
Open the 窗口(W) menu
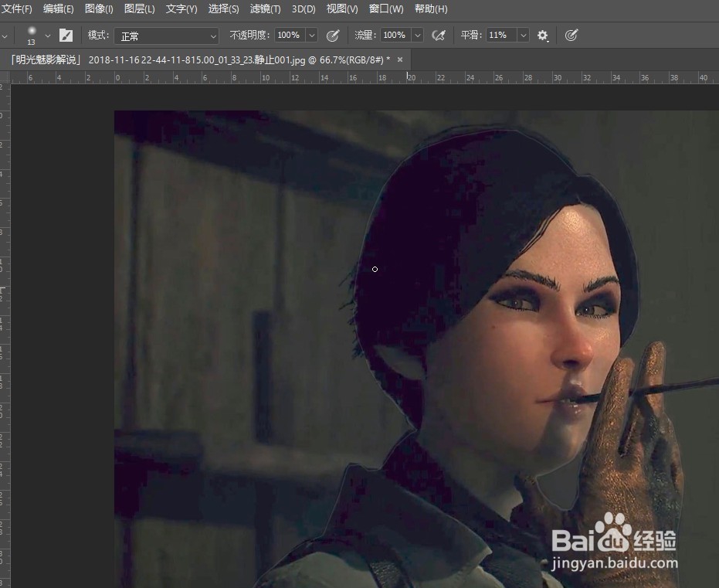[386, 8]
